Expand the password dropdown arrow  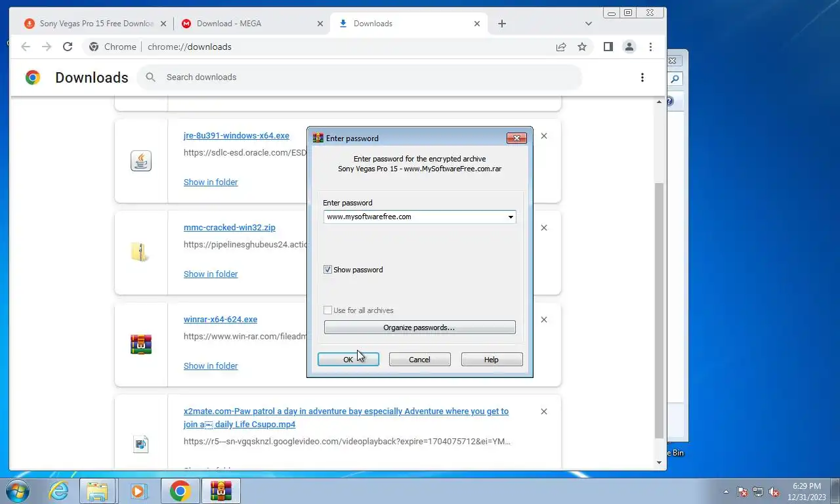click(x=510, y=217)
